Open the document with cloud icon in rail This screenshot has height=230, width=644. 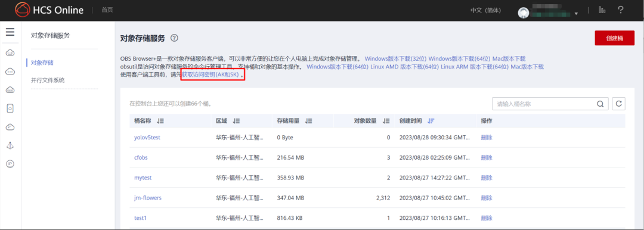click(x=10, y=108)
